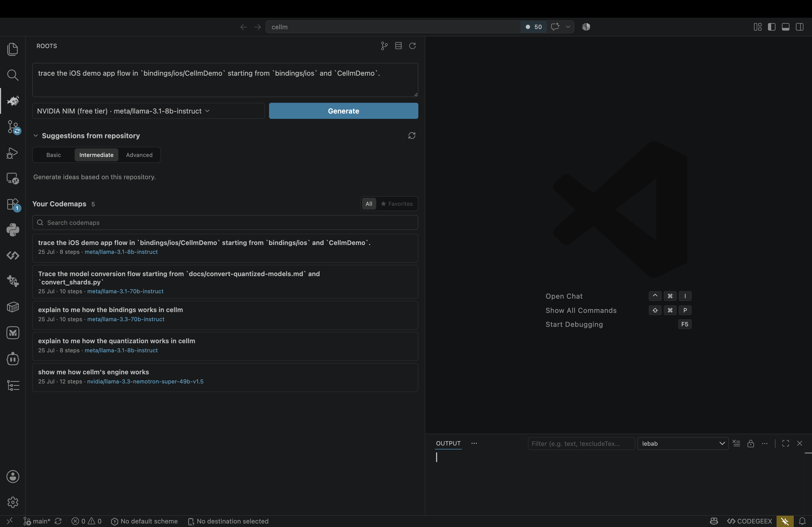Click the main* branch in the status bar

pyautogui.click(x=37, y=521)
